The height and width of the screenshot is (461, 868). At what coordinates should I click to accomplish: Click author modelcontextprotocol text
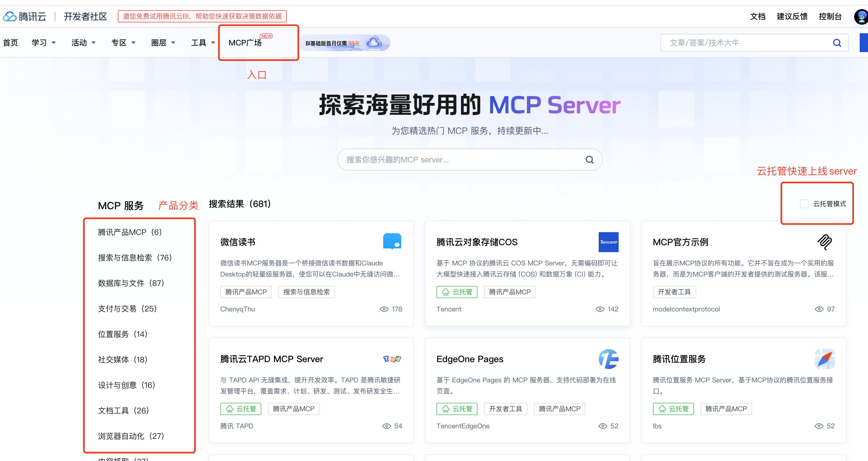[686, 309]
